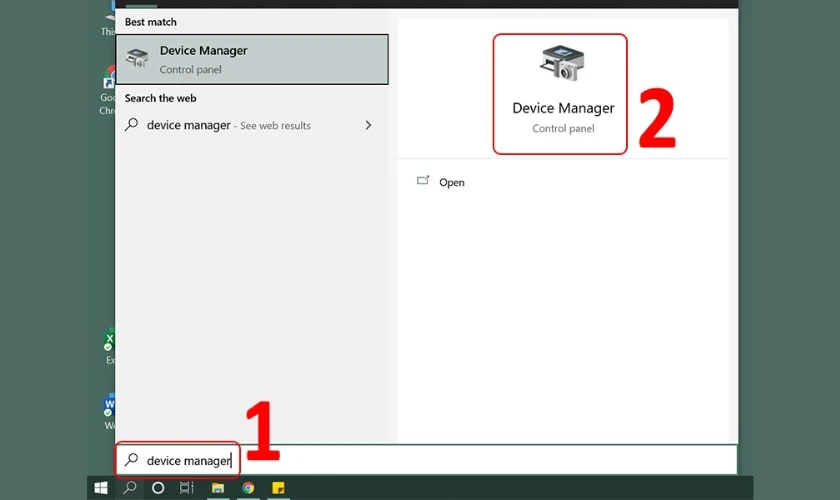Click the taskbar Search magnifier icon
Image resolution: width=840 pixels, height=500 pixels.
(x=129, y=488)
